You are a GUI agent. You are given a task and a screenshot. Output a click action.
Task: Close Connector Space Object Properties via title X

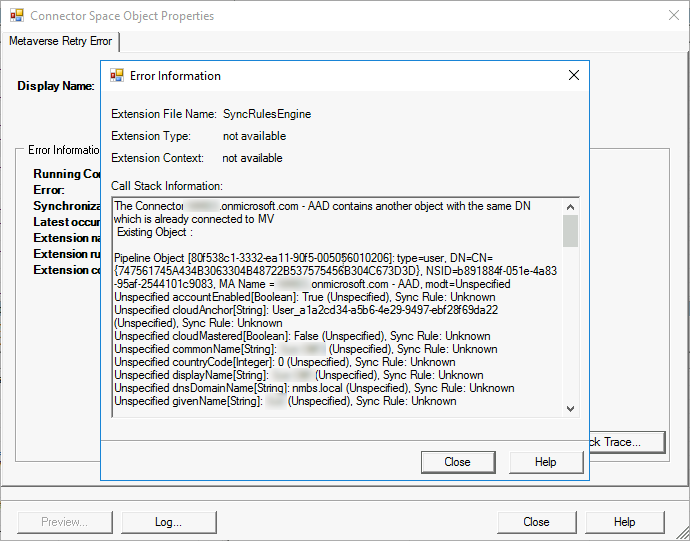[674, 15]
